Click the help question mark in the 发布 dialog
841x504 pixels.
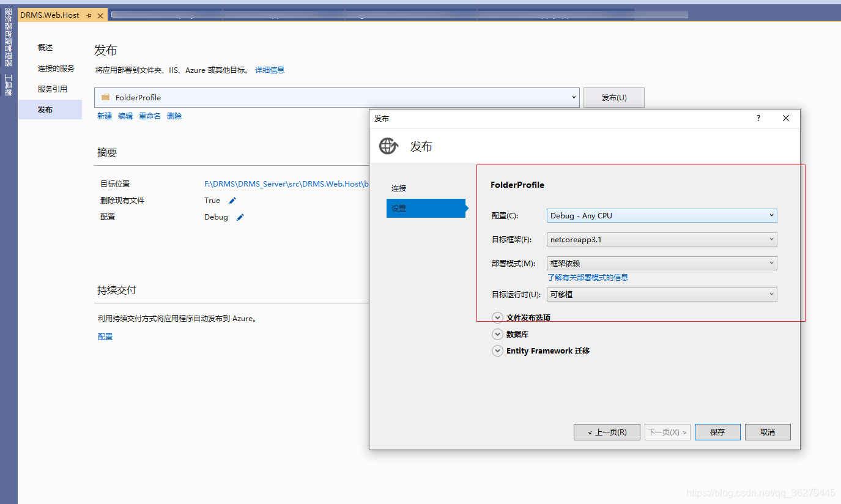click(x=758, y=118)
